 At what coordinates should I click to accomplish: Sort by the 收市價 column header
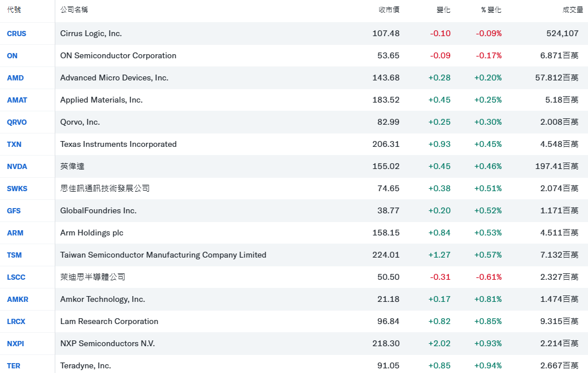[x=389, y=10]
